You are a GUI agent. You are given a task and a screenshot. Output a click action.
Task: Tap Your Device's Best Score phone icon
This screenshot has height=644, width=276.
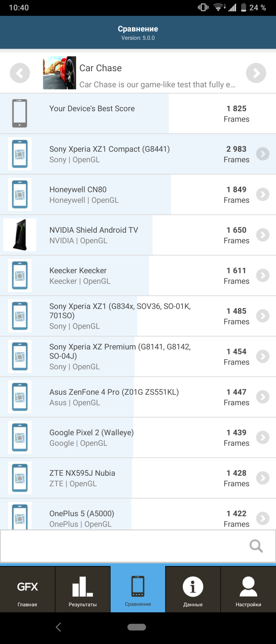coord(20,113)
